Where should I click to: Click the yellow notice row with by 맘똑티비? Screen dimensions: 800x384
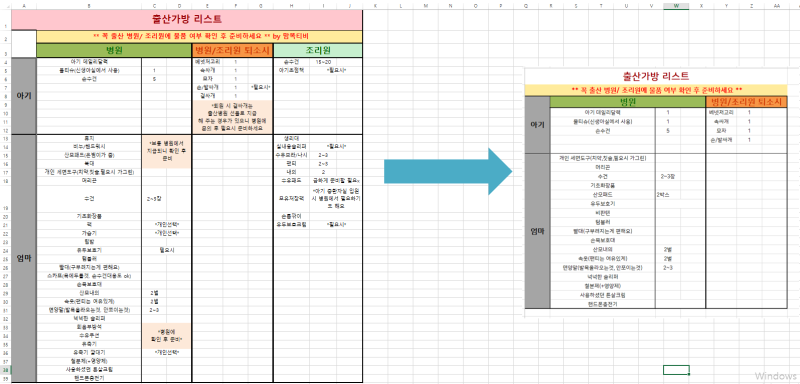pos(199,37)
